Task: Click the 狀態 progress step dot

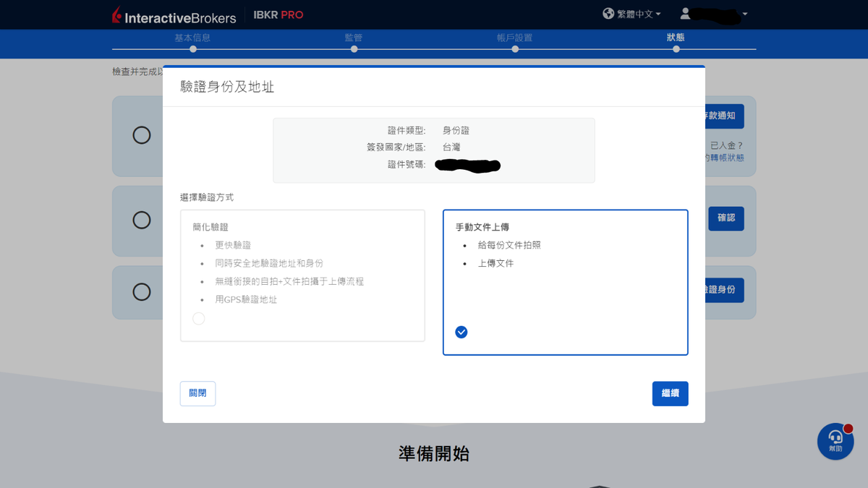Action: tap(676, 49)
